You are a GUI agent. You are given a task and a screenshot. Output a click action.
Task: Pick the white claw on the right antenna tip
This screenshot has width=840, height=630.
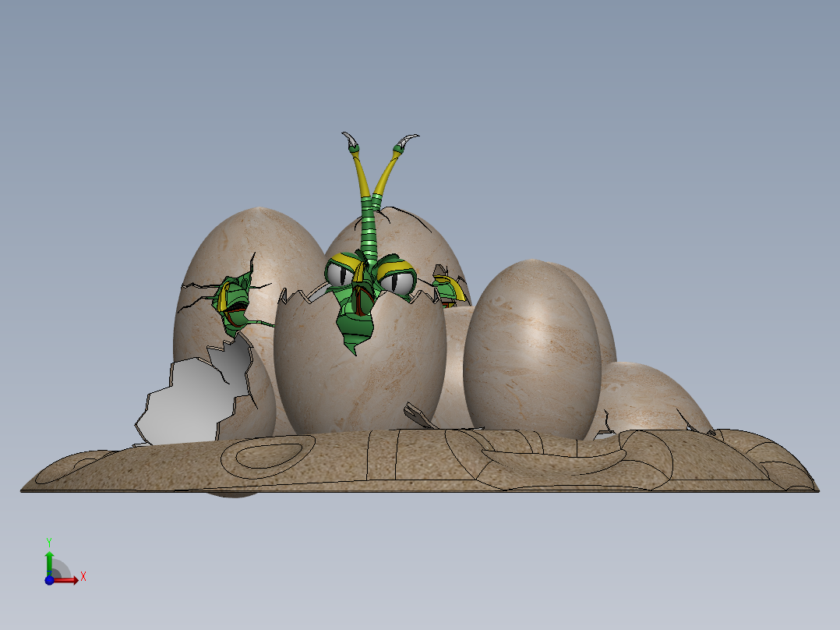[407, 141]
